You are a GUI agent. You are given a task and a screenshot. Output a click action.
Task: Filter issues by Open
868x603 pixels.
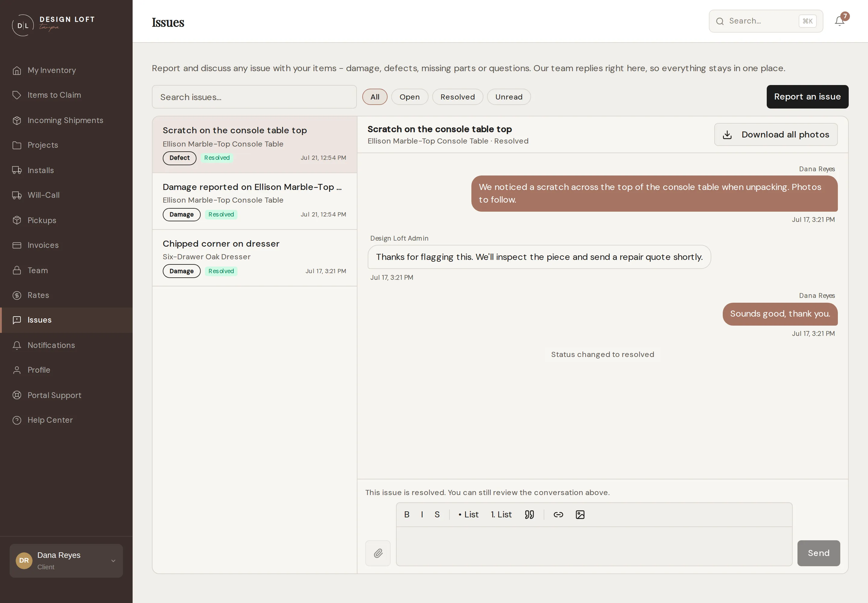pyautogui.click(x=410, y=97)
